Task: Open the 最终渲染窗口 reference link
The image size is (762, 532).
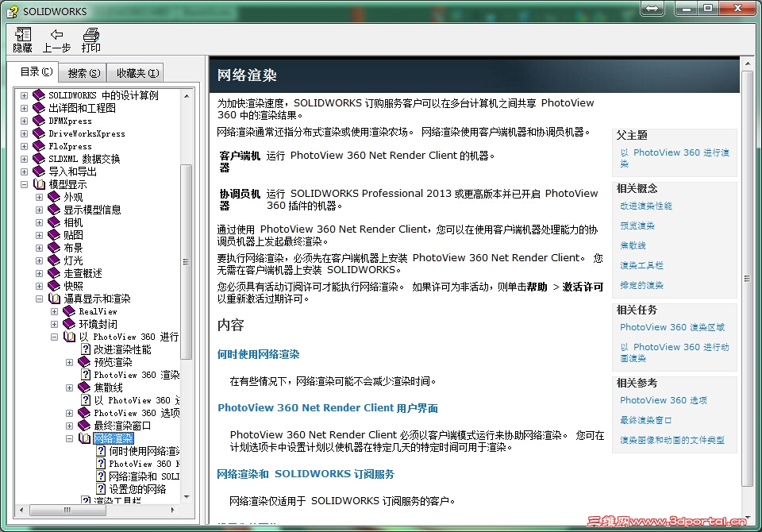Action: [646, 420]
